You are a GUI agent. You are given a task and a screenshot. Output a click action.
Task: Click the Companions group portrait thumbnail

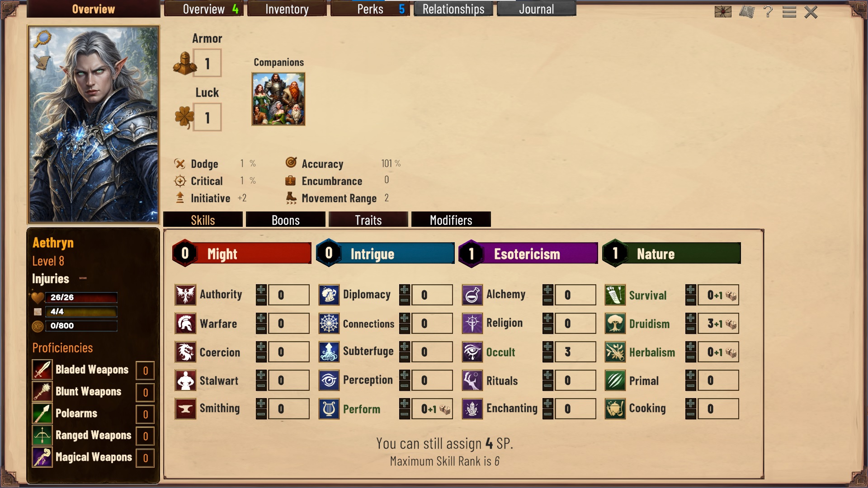(278, 99)
